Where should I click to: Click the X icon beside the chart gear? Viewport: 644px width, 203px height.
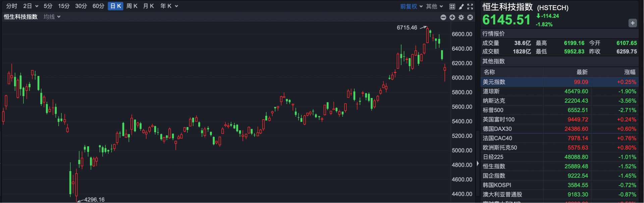(470, 17)
